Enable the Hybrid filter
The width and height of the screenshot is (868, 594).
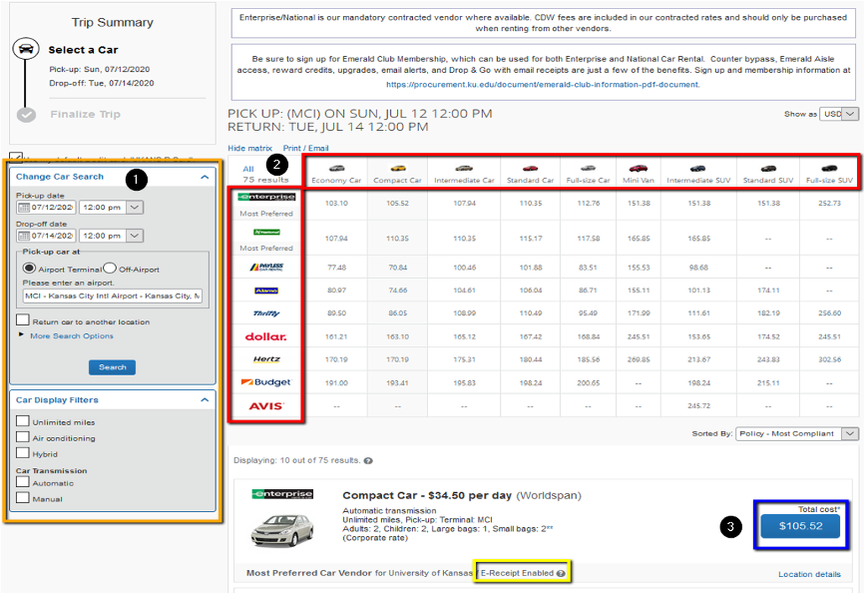click(23, 452)
